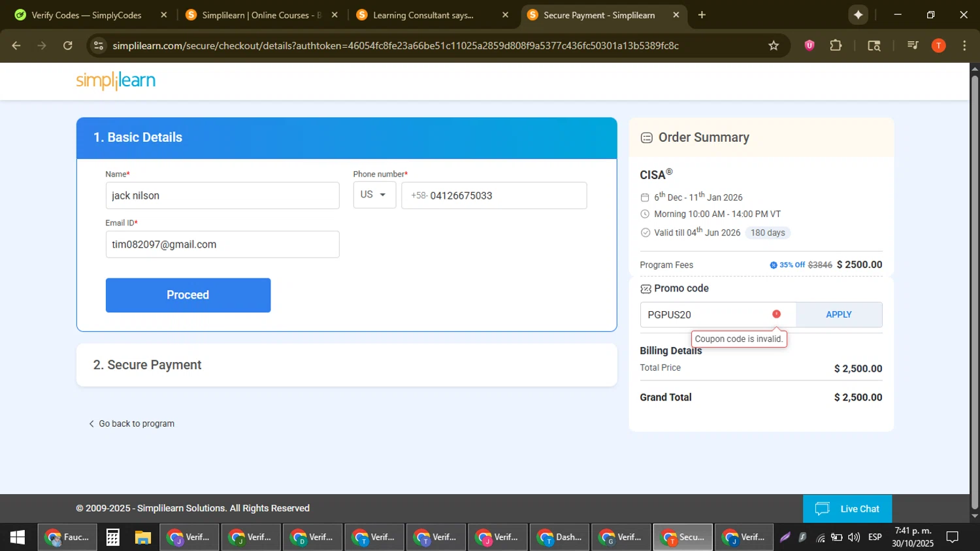Click the page vertical scrollbar
Viewport: 980px width, 551px height.
975,291
